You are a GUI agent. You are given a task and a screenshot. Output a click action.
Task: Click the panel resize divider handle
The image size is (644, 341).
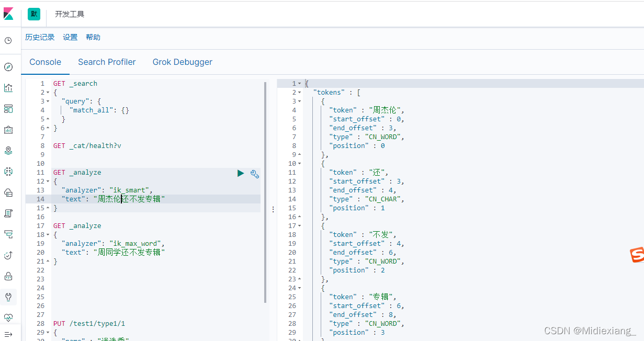click(x=273, y=209)
